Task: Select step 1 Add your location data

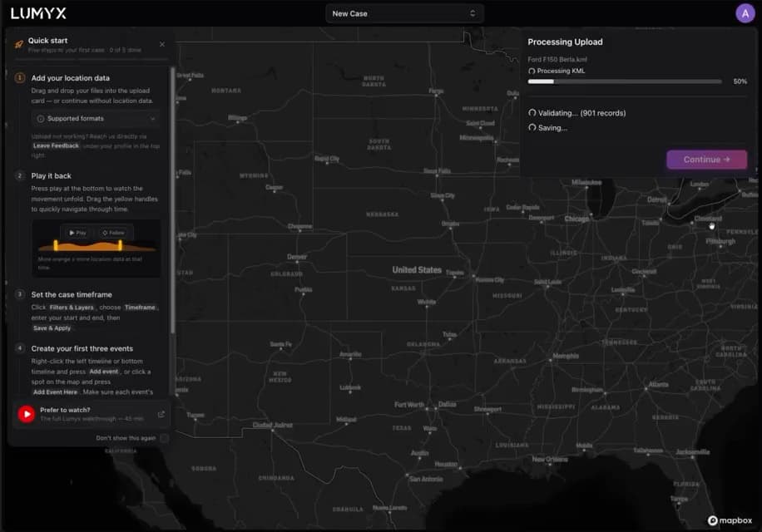Action: pos(71,78)
